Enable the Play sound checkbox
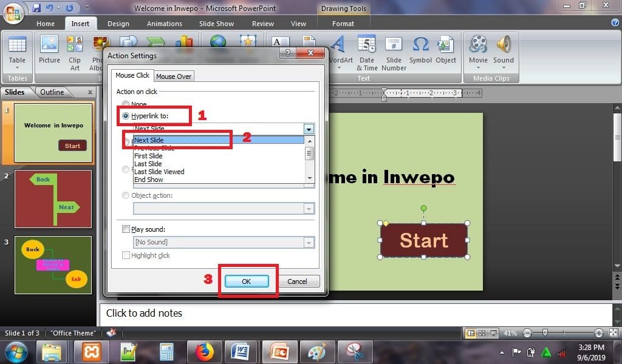Viewport: 622px width, 364px height. (x=126, y=229)
